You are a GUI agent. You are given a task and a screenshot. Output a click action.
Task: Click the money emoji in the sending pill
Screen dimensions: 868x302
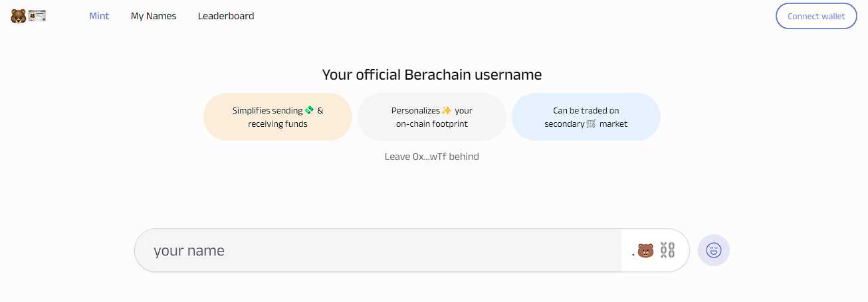tap(309, 110)
